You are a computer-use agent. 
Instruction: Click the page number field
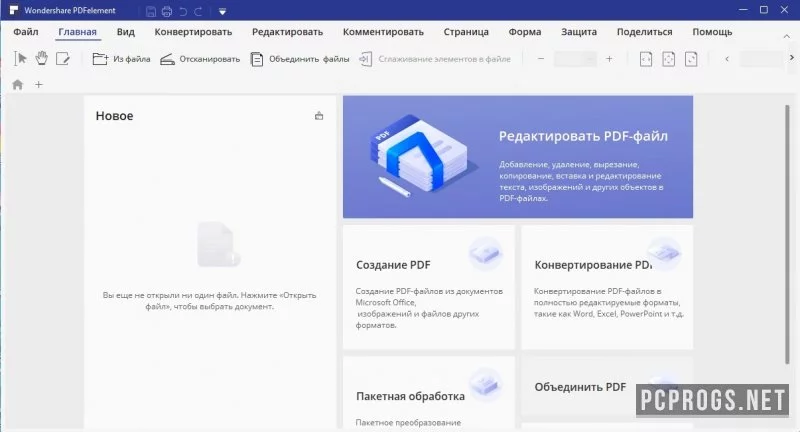click(761, 59)
